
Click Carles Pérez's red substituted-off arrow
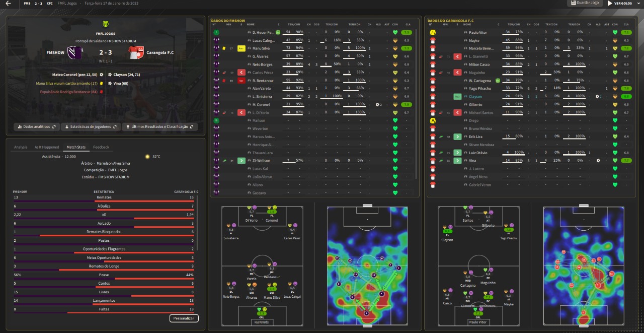point(241,73)
